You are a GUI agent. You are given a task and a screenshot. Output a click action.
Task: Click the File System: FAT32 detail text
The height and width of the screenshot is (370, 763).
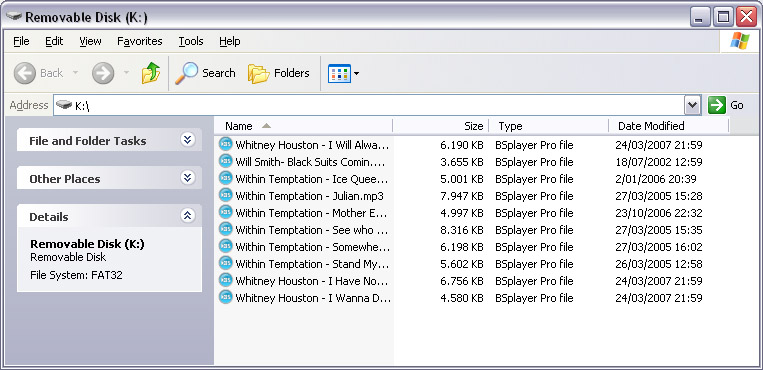coord(76,276)
